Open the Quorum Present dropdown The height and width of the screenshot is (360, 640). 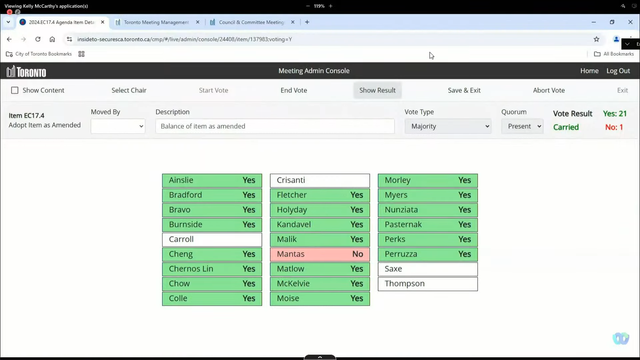[x=522, y=126]
